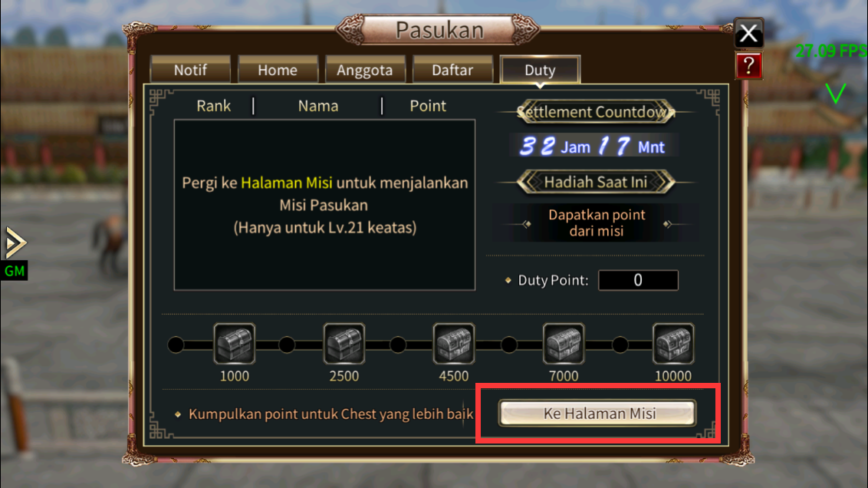
Task: Collapse the green V chevron under FPS
Action: [835, 94]
